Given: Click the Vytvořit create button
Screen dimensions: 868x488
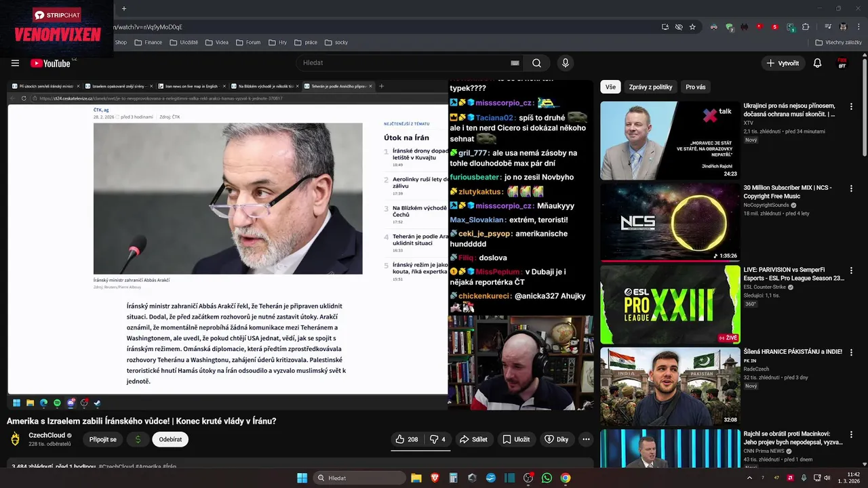Looking at the screenshot, I should click(x=783, y=63).
